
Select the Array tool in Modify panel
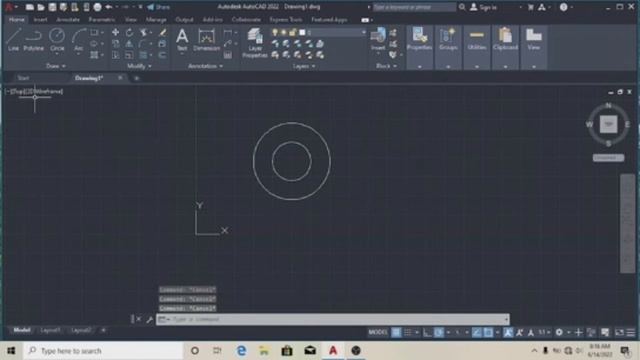click(x=143, y=55)
